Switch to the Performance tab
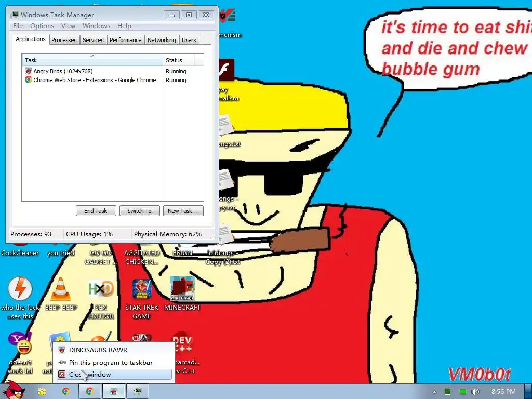Screen dimensions: 532x399 (x=126, y=40)
